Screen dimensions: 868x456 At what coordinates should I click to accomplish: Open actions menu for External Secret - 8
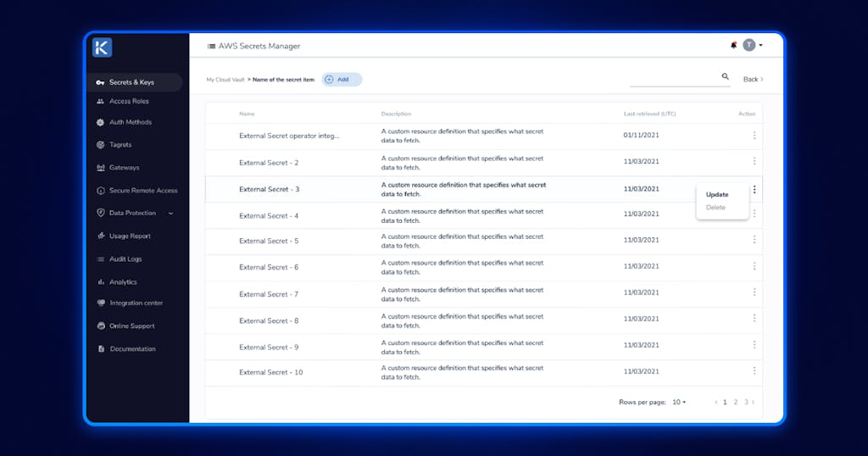click(754, 318)
